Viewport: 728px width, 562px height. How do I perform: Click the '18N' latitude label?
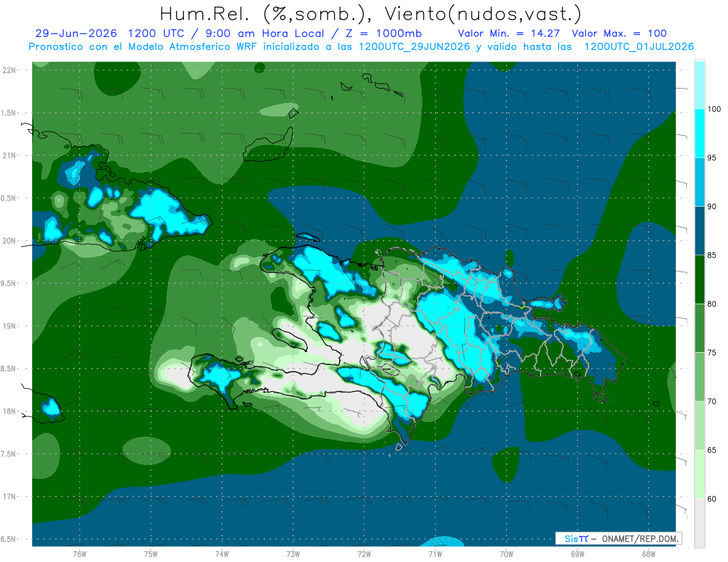[x=10, y=411]
